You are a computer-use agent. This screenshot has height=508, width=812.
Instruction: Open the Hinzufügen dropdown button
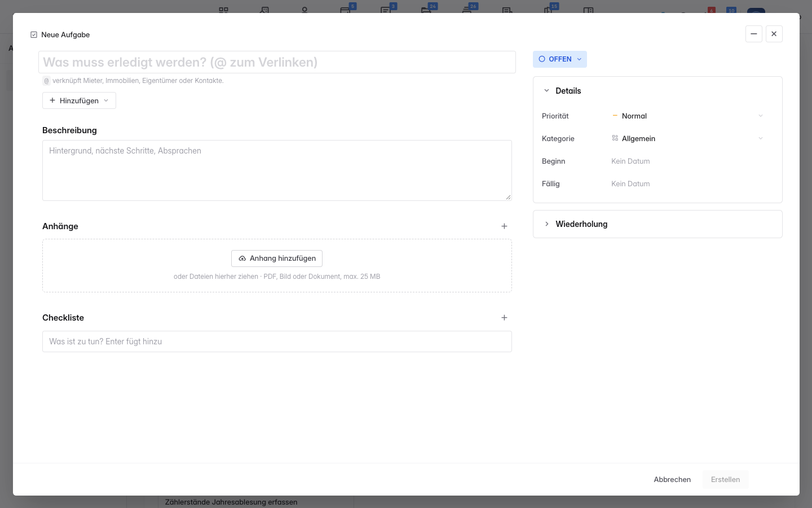79,100
